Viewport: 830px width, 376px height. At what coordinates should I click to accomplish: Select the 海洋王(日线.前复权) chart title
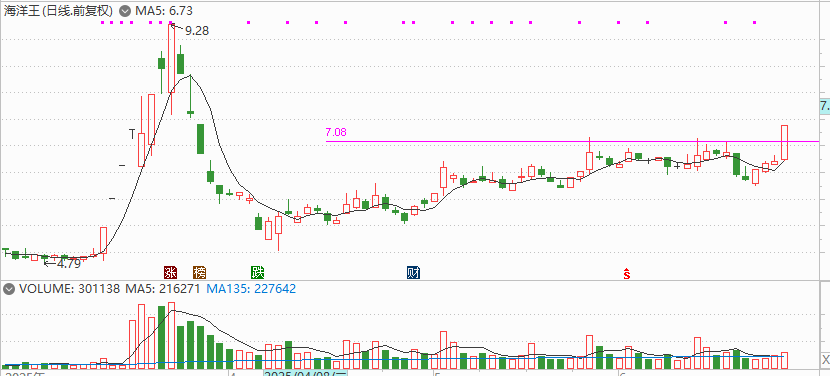coord(58,10)
